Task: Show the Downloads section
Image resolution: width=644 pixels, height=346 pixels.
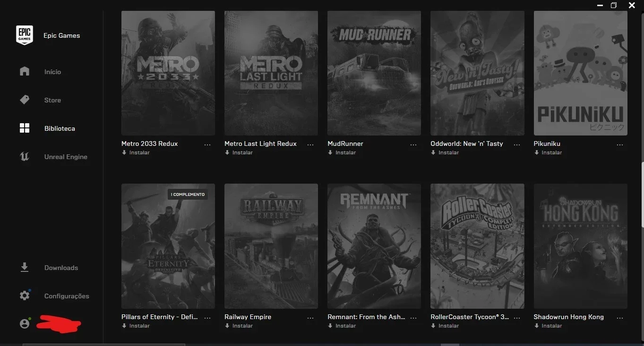Action: pos(61,268)
